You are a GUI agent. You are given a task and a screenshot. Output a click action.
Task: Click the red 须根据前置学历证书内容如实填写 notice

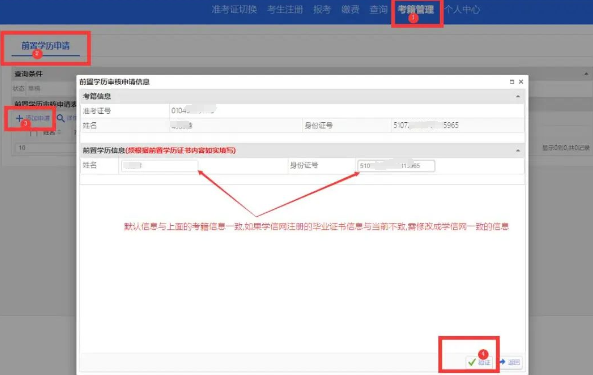point(180,150)
